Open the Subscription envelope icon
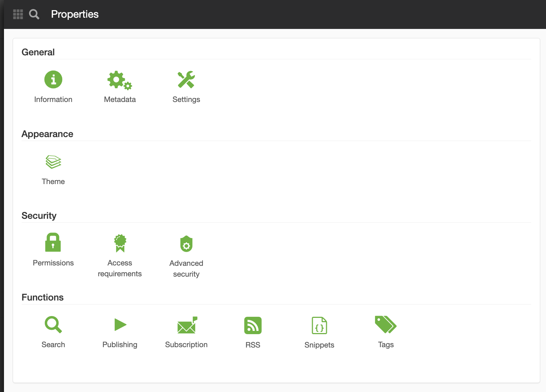Image resolution: width=546 pixels, height=392 pixels. pyautogui.click(x=187, y=325)
